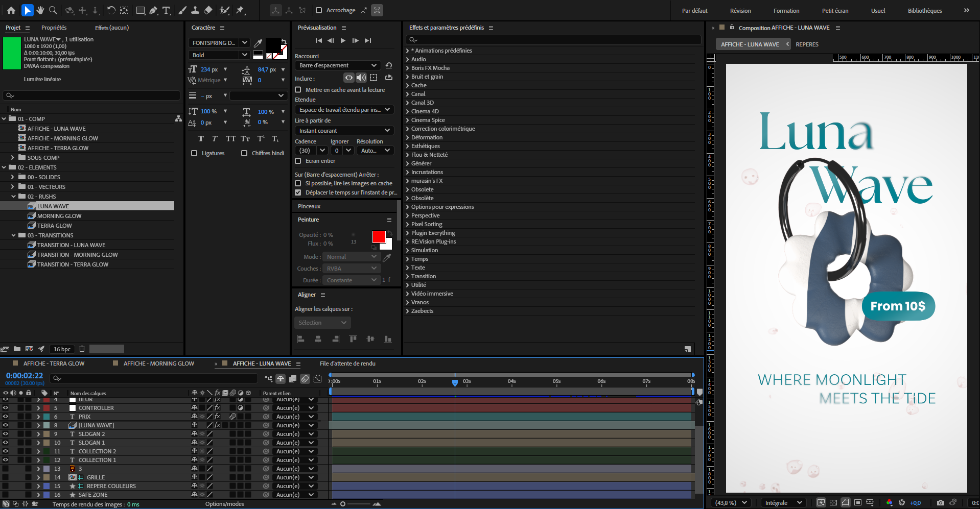Select the Rectangle shape tool
Image resolution: width=980 pixels, height=509 pixels.
pyautogui.click(x=140, y=10)
